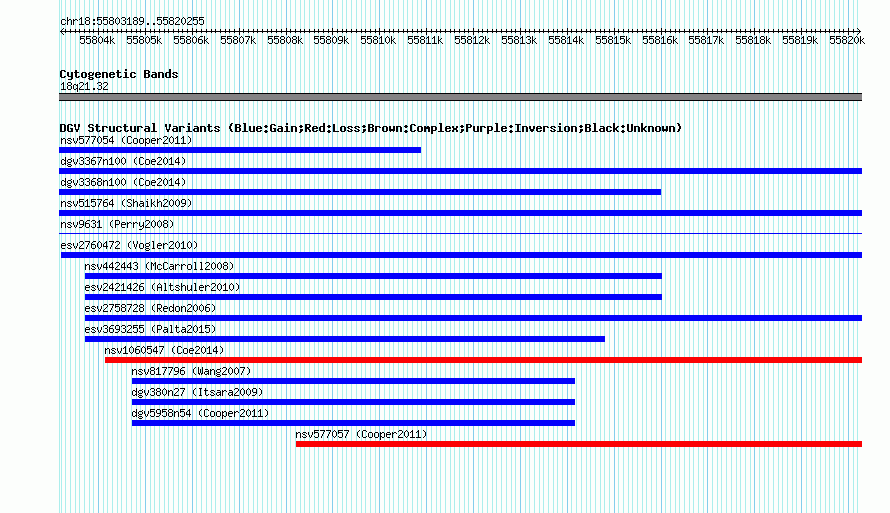The height and width of the screenshot is (513, 890).
Task: Click the 55806k ruler tick label
Action: 191,40
